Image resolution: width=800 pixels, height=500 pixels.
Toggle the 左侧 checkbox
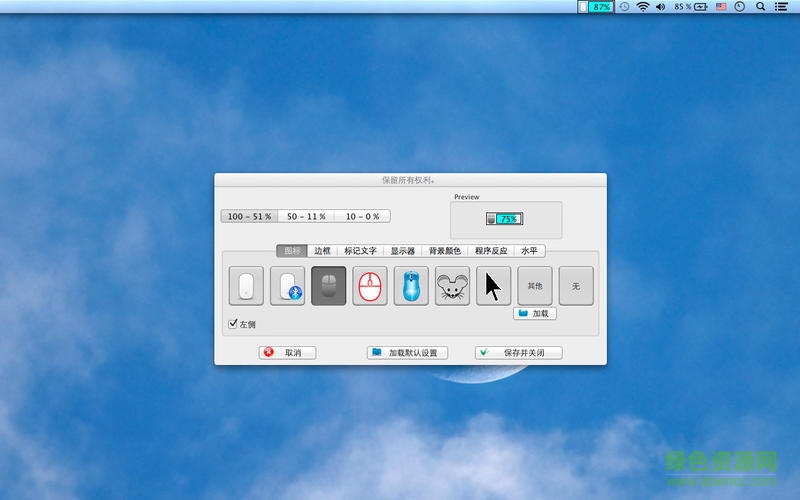[x=233, y=324]
